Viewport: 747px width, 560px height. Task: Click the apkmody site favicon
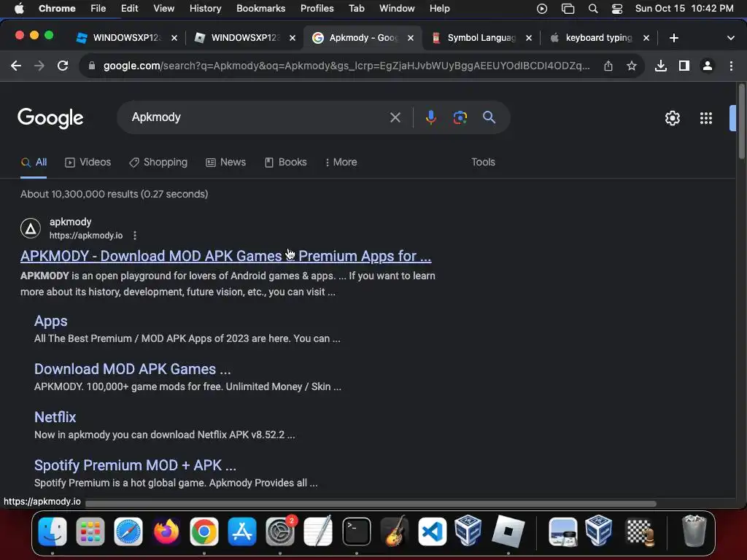click(31, 228)
